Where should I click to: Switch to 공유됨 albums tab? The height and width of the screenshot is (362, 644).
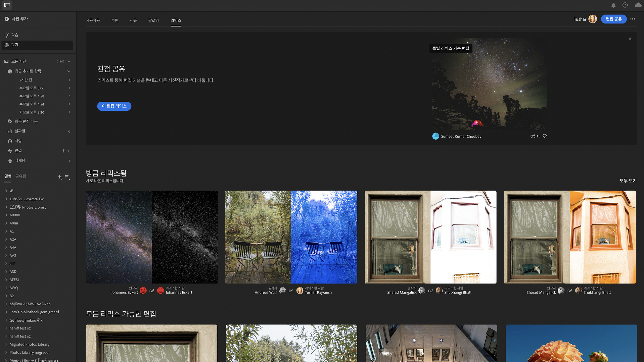coord(20,176)
